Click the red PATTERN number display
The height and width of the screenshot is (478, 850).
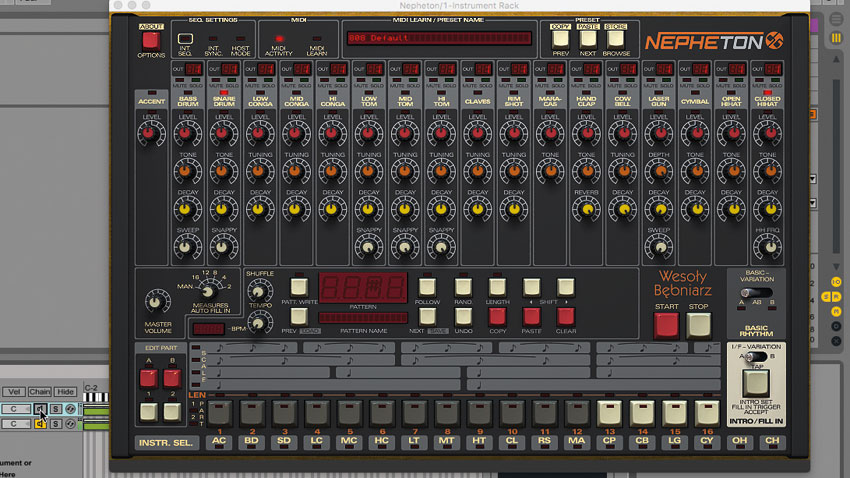point(363,287)
